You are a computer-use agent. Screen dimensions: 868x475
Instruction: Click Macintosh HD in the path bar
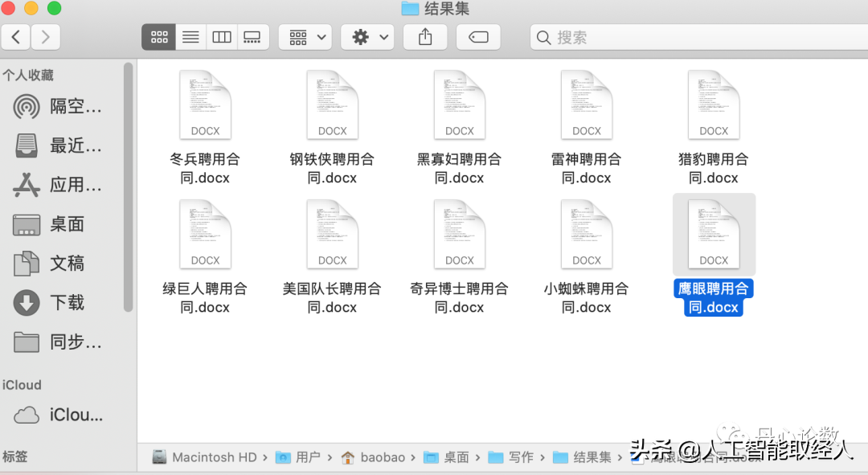pos(204,457)
